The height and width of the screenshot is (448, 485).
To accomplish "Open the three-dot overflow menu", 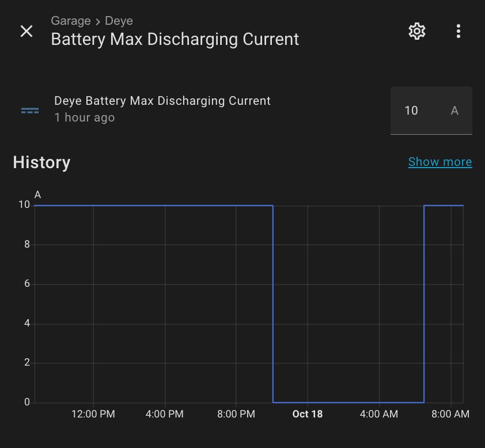I will 458,31.
